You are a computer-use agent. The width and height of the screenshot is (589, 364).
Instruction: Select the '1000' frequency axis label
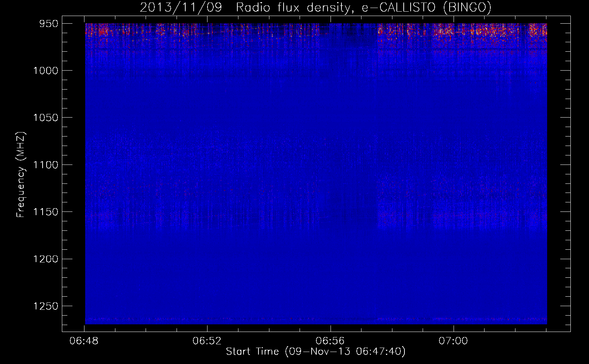click(x=46, y=71)
